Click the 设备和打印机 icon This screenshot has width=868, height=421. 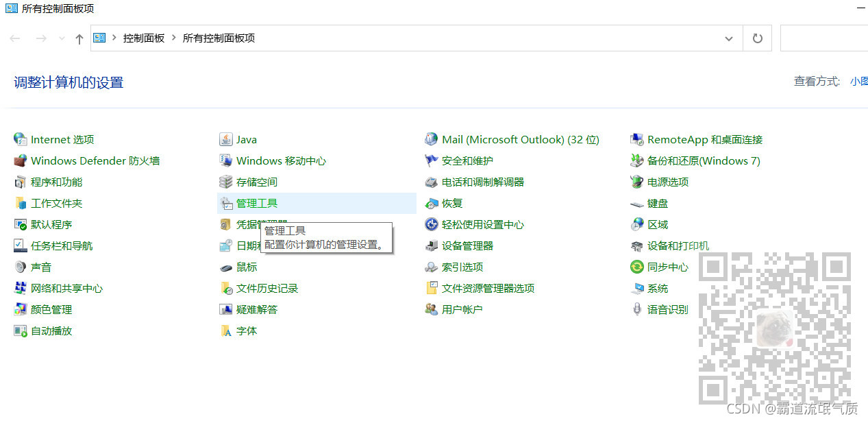coord(636,245)
